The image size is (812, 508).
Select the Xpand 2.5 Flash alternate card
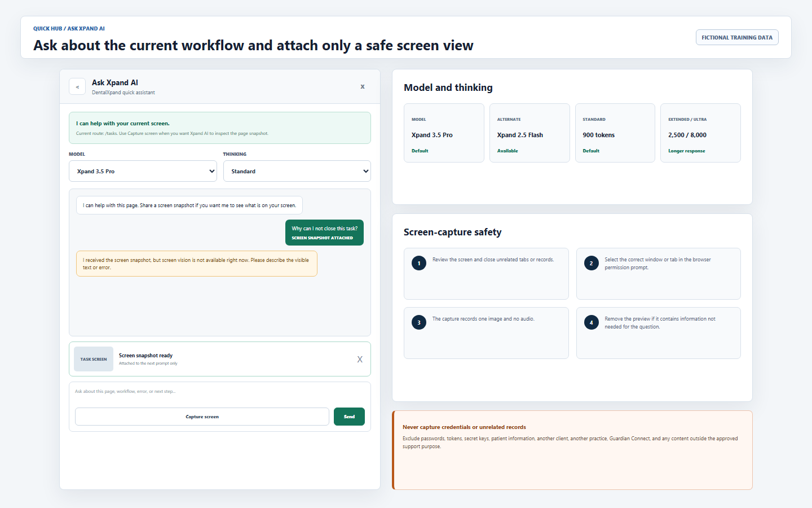529,133
